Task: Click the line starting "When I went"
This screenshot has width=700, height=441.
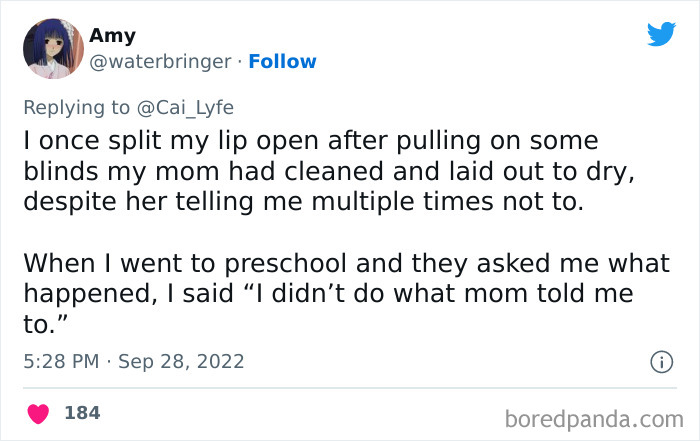Action: (347, 264)
